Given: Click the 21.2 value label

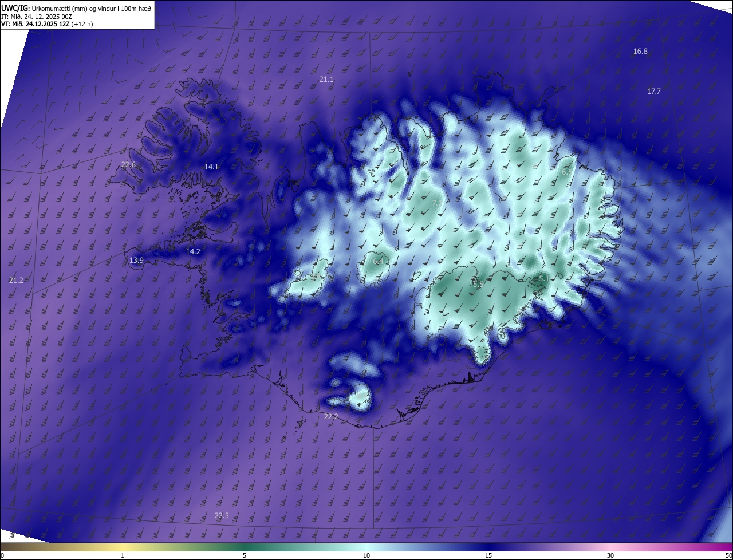Looking at the screenshot, I should click(16, 280).
